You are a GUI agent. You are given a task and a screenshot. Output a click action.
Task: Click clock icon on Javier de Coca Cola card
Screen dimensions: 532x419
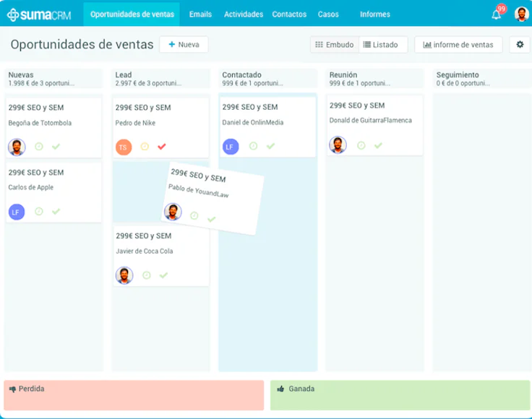(x=147, y=275)
